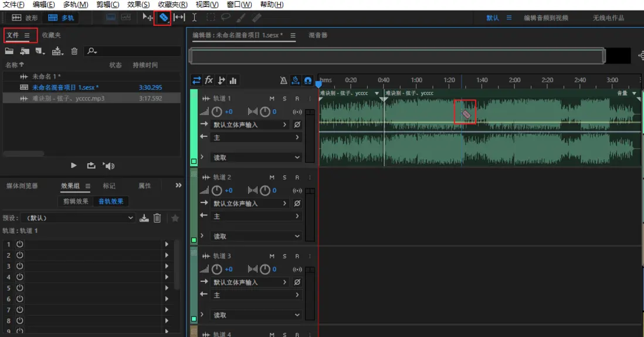Toggle power for effects slot 2
The height and width of the screenshot is (337, 644).
click(x=20, y=255)
